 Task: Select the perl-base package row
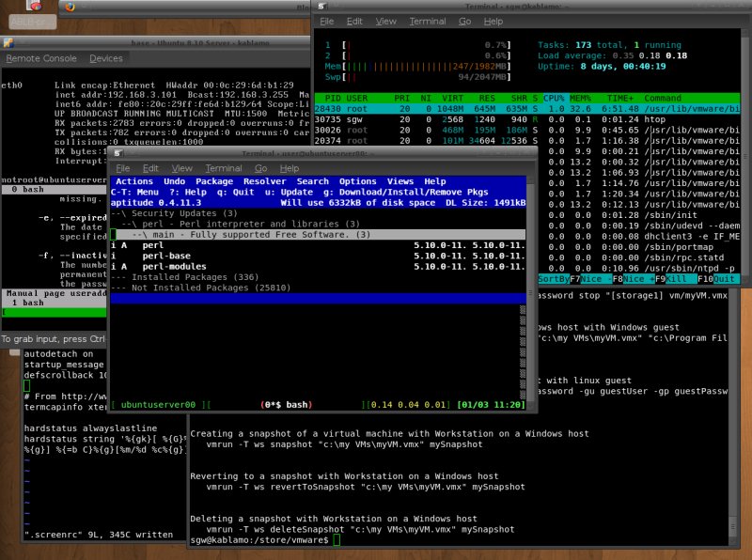click(x=318, y=256)
